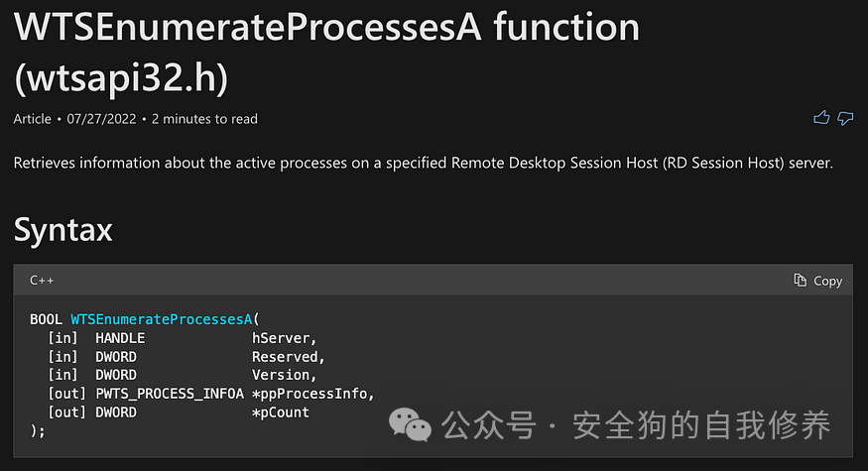Click the thumbs up feedback icon
This screenshot has width=868, height=471.
pyautogui.click(x=820, y=118)
